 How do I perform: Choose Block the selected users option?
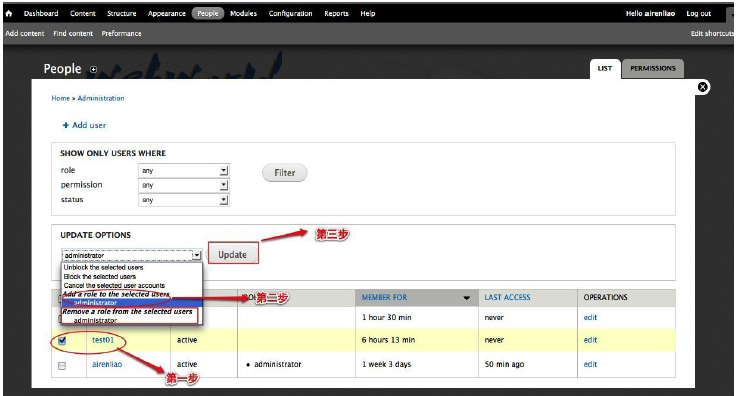pos(100,276)
